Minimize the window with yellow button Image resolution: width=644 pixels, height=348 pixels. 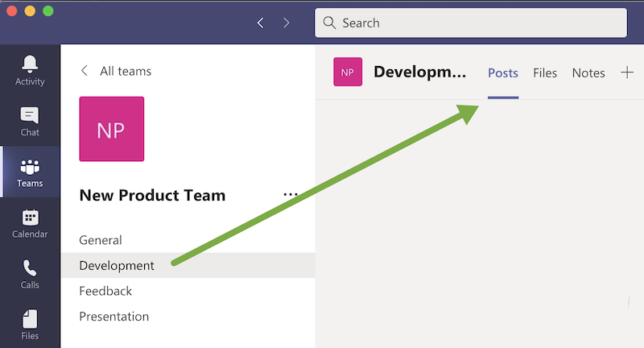point(30,10)
